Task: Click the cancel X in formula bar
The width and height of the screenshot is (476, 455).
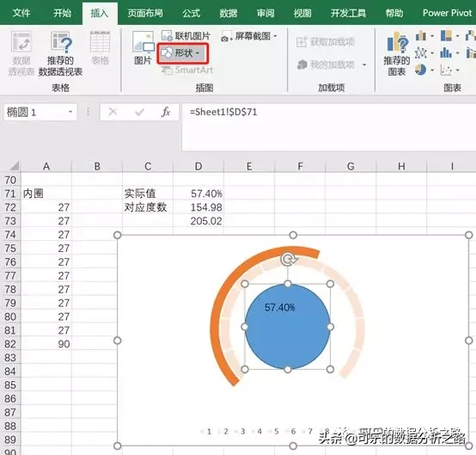Action: click(x=113, y=112)
